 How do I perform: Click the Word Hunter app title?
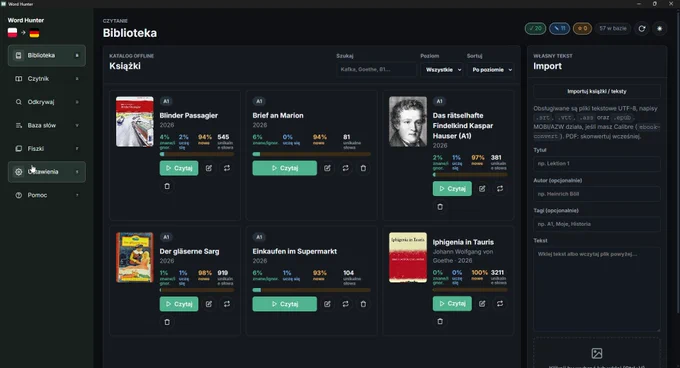coord(26,20)
